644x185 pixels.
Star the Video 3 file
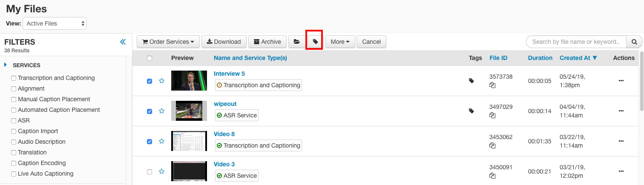coord(161,171)
